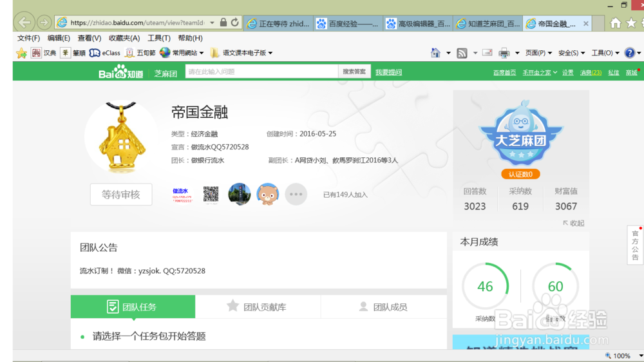The height and width of the screenshot is (362, 644).
Task: Open the eClass bookmark
Action: [105, 53]
